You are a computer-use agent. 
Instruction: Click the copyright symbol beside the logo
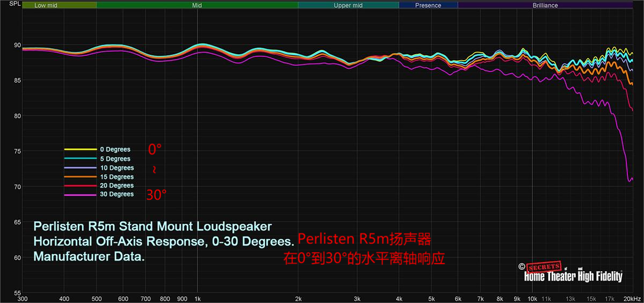tap(521, 266)
